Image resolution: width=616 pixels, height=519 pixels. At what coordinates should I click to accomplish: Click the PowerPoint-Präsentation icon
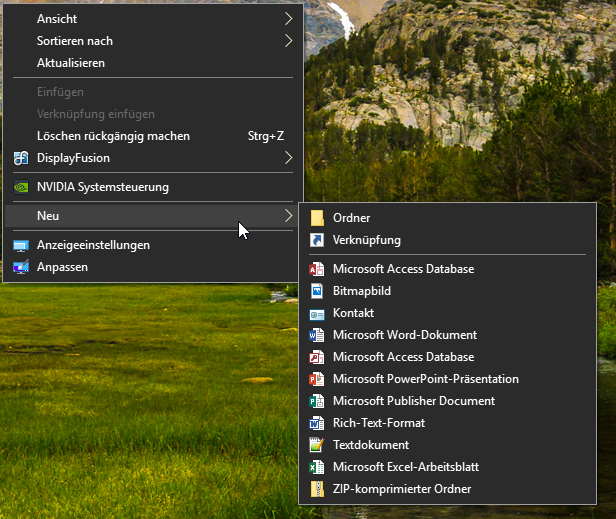pos(317,379)
